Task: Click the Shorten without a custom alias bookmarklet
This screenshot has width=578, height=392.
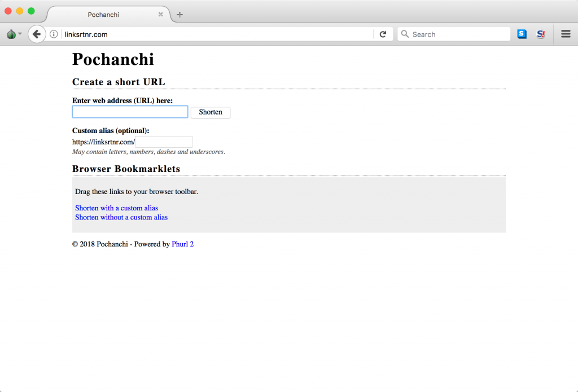Action: point(121,217)
